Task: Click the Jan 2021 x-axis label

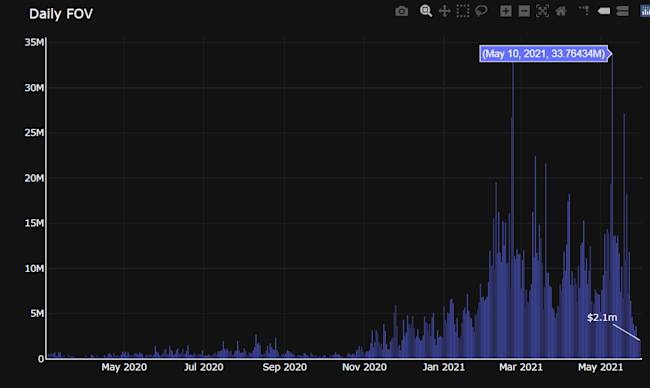Action: 444,367
